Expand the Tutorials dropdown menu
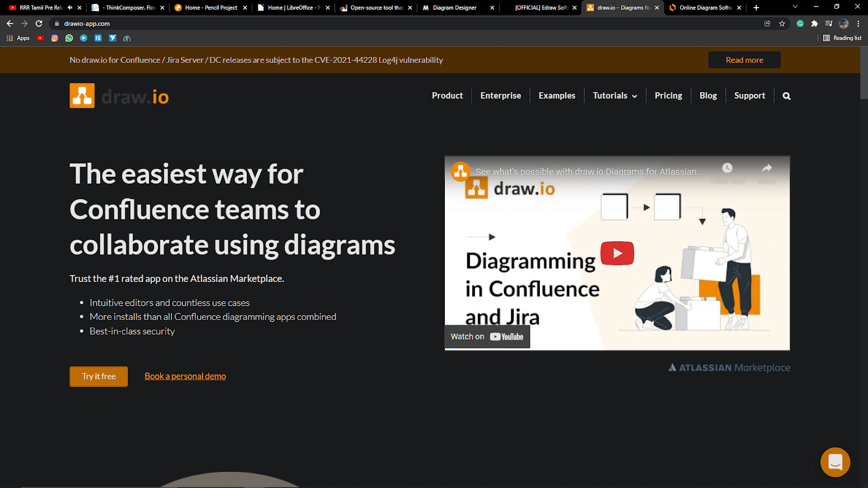 (615, 95)
